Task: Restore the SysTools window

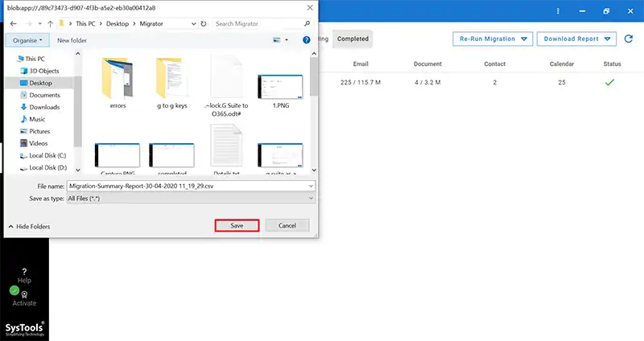Action: click(x=606, y=11)
